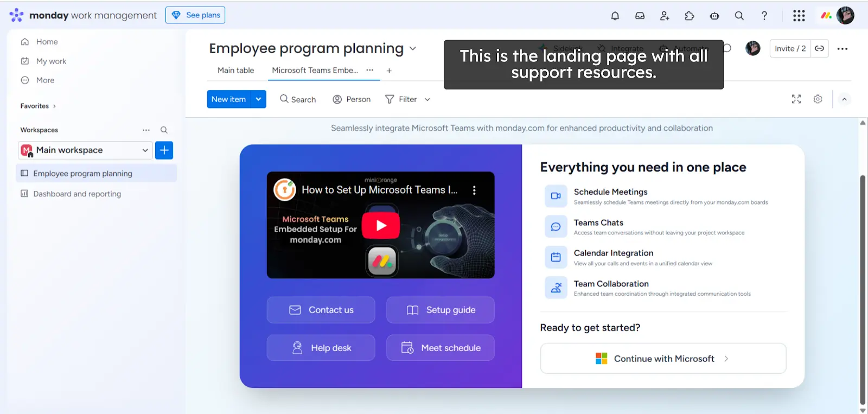Play the Microsoft Teams setup video
This screenshot has width=868, height=414.
[381, 225]
